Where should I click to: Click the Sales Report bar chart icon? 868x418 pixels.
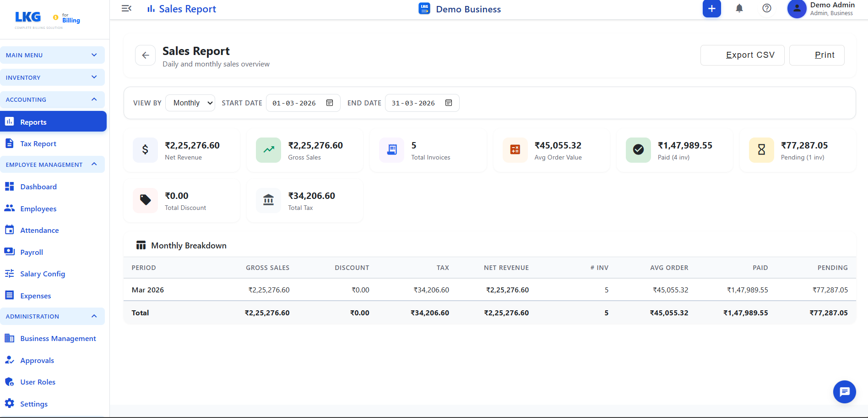[x=151, y=9]
